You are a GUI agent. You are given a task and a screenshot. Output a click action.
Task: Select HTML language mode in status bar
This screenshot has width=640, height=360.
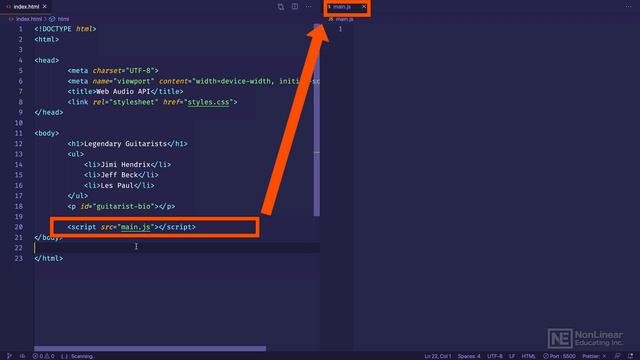click(528, 356)
